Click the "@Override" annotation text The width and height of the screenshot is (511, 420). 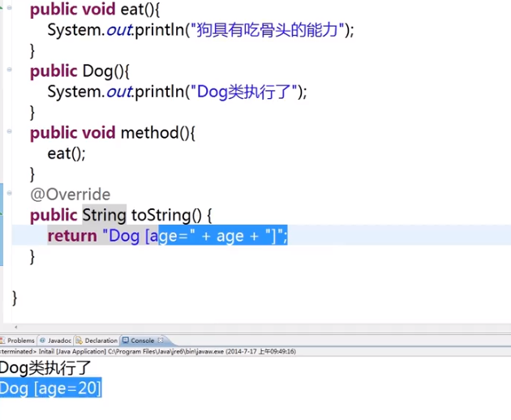[71, 195]
